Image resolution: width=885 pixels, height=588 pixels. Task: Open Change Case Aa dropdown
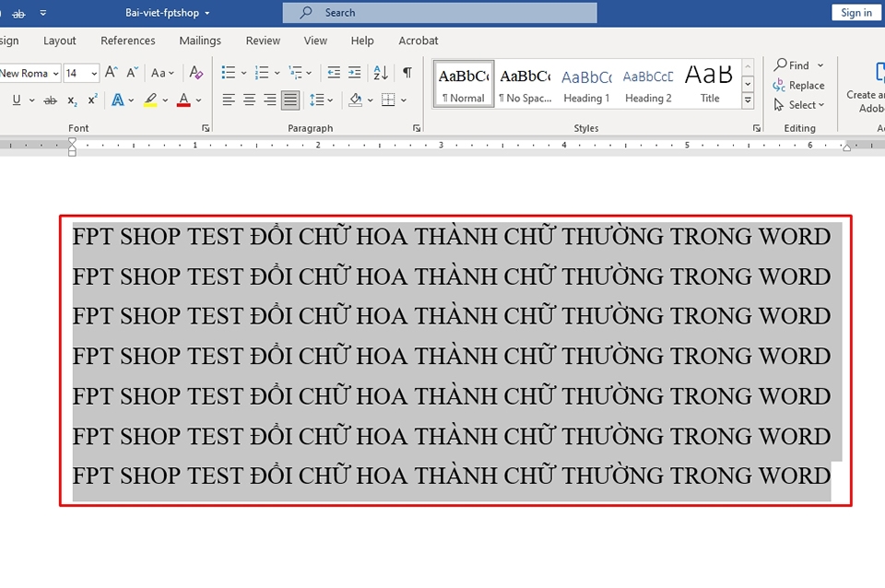pyautogui.click(x=162, y=73)
